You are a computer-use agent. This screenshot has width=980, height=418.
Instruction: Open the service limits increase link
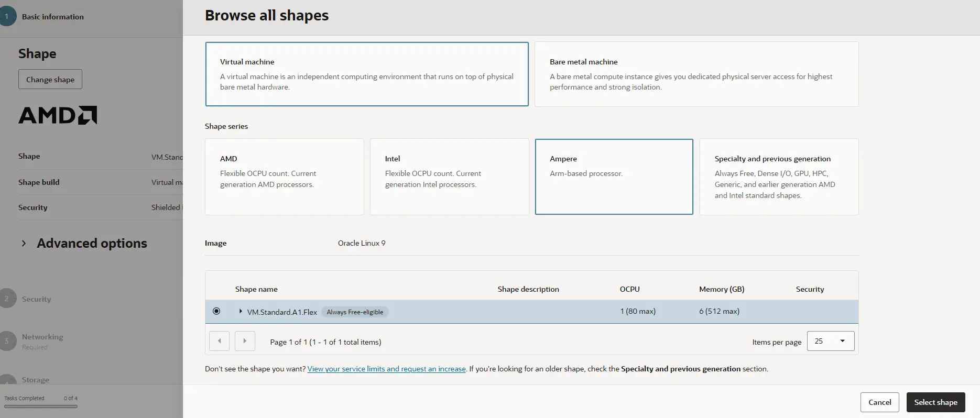(386, 369)
